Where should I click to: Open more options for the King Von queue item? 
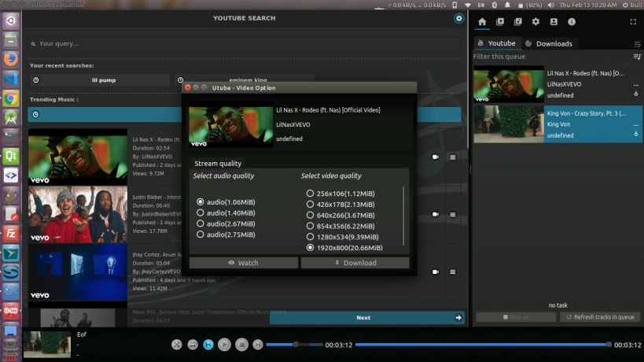(x=636, y=124)
